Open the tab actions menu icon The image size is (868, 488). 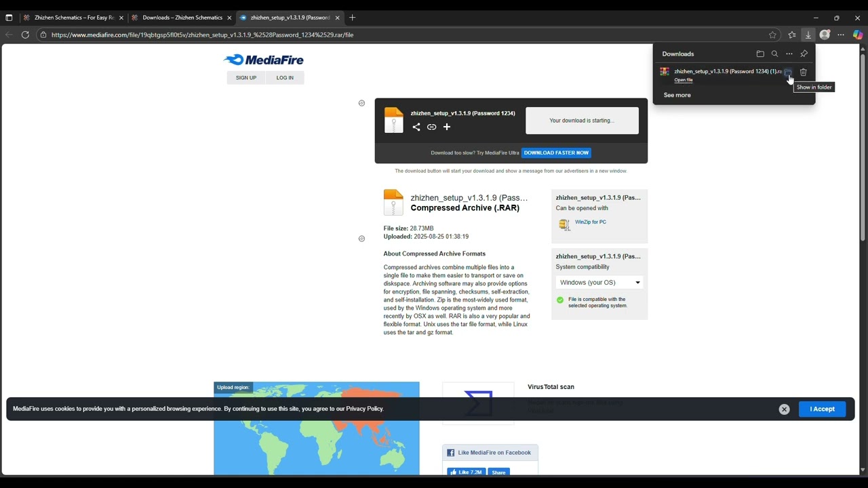[9, 18]
